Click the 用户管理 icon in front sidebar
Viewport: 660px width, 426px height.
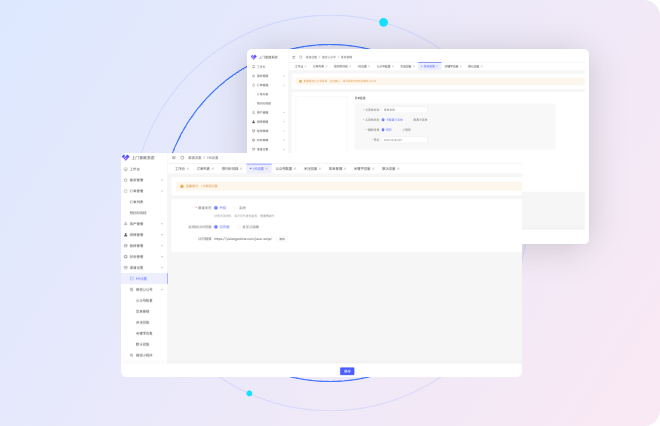point(126,223)
